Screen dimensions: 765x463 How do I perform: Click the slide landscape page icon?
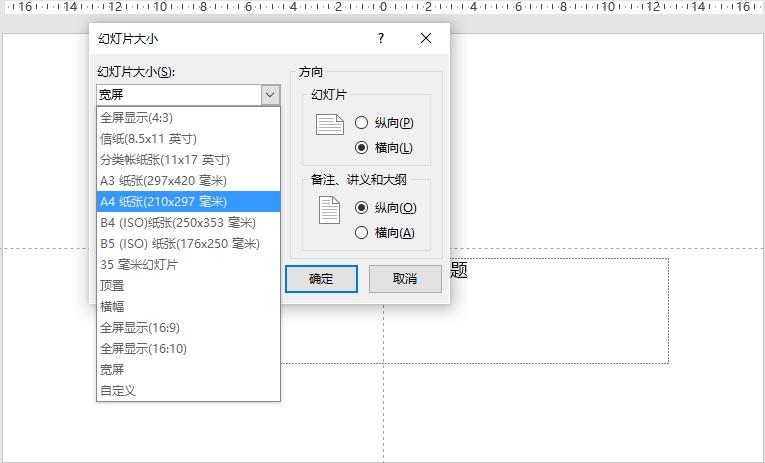[330, 124]
